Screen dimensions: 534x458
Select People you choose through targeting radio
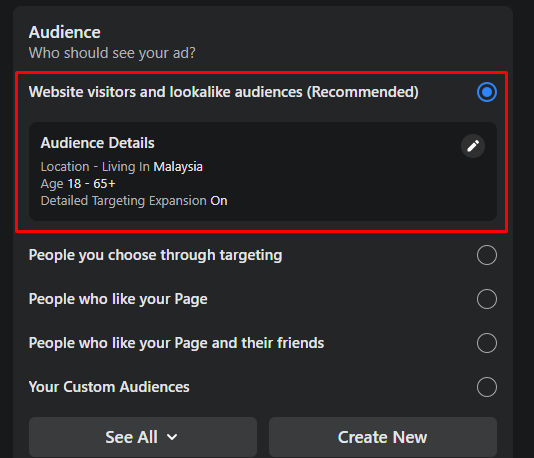click(x=487, y=255)
